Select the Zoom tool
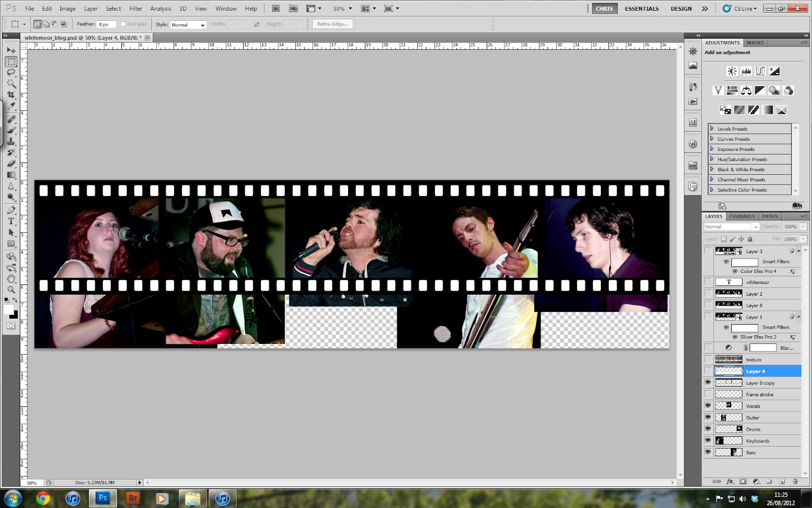 pyautogui.click(x=11, y=290)
